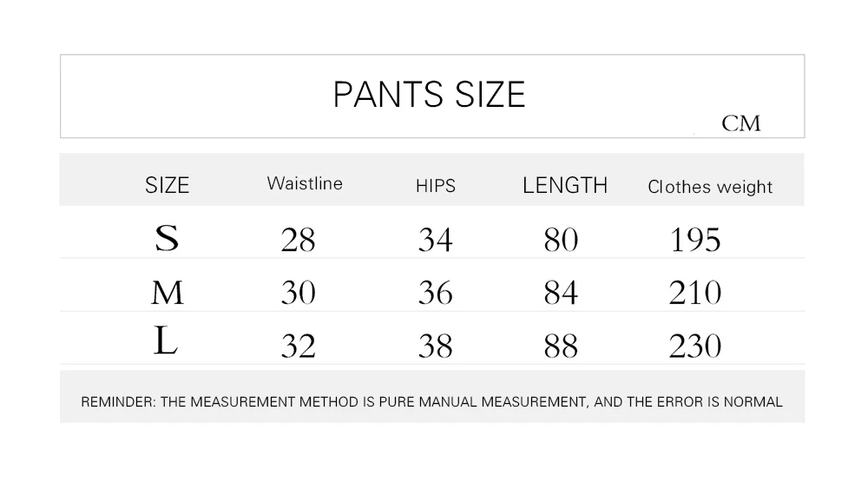Click the CM unit label

pyautogui.click(x=740, y=124)
